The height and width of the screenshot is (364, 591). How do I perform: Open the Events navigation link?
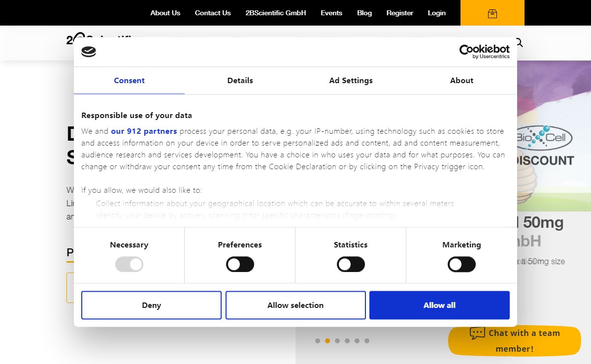331,13
